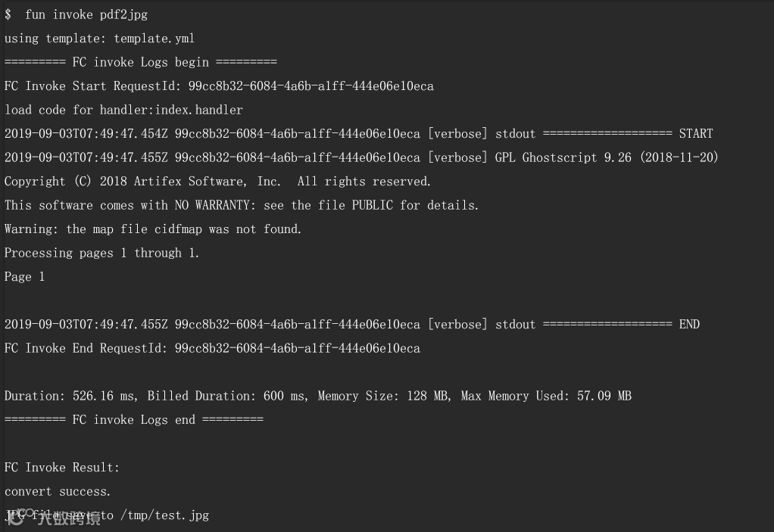The height and width of the screenshot is (532, 774).
Task: Click the RequestId on 'FC Invoke Start' line
Action: (x=311, y=86)
